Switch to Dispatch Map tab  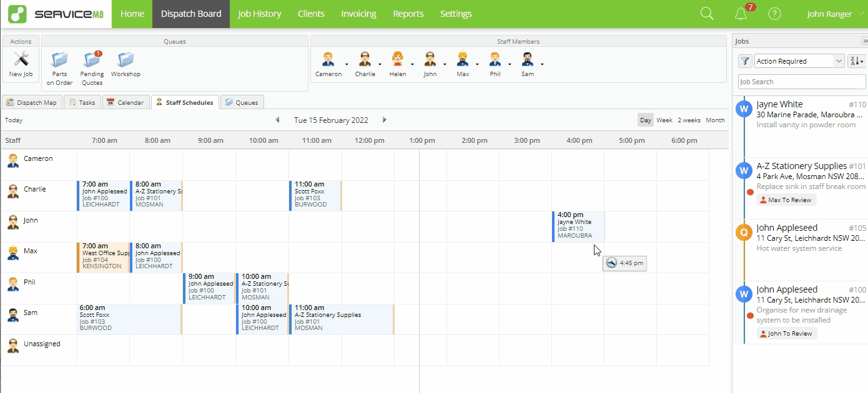point(32,102)
